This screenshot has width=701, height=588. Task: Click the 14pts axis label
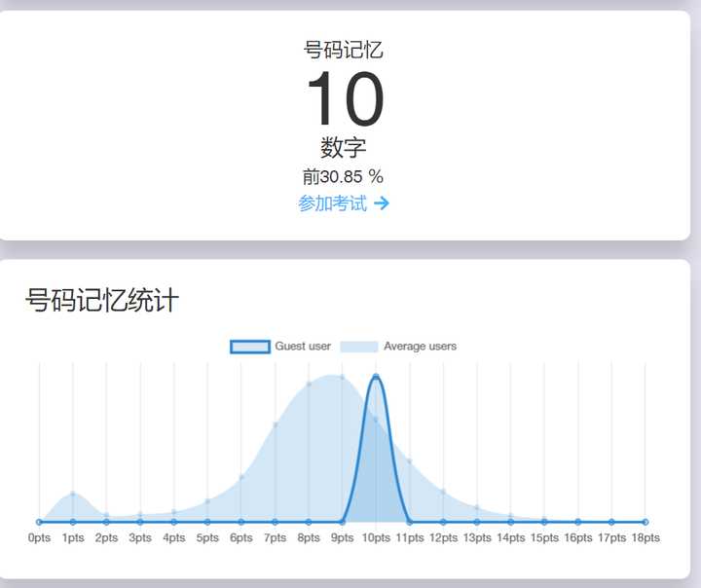point(510,537)
